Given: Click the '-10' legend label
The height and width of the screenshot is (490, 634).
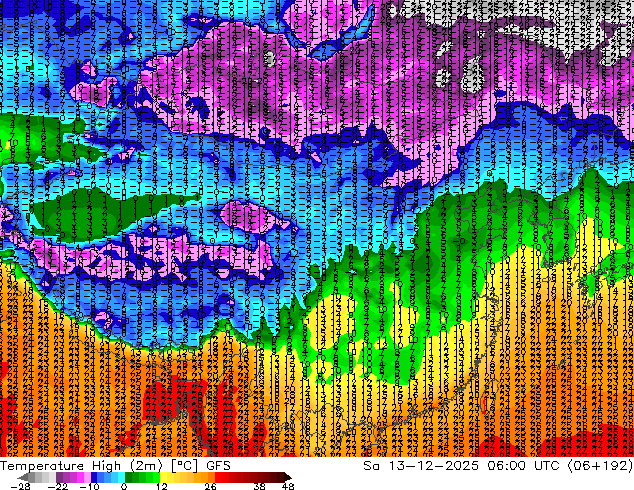Looking at the screenshot, I should pos(89,486).
